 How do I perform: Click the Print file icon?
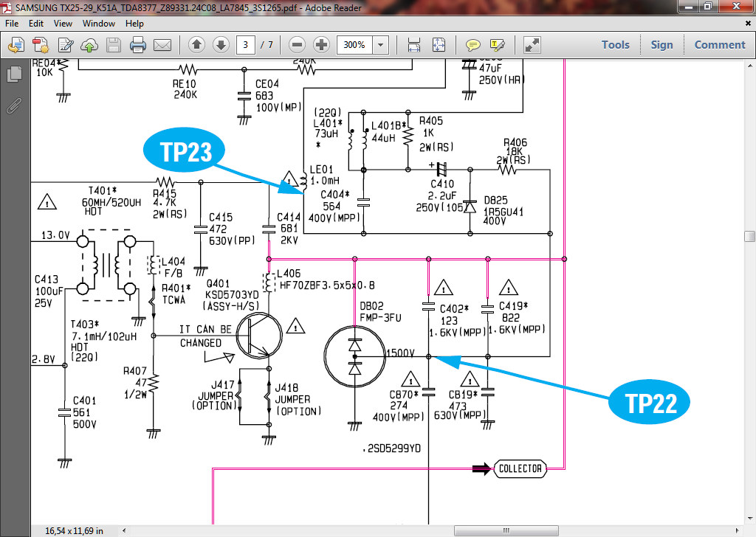pos(138,45)
